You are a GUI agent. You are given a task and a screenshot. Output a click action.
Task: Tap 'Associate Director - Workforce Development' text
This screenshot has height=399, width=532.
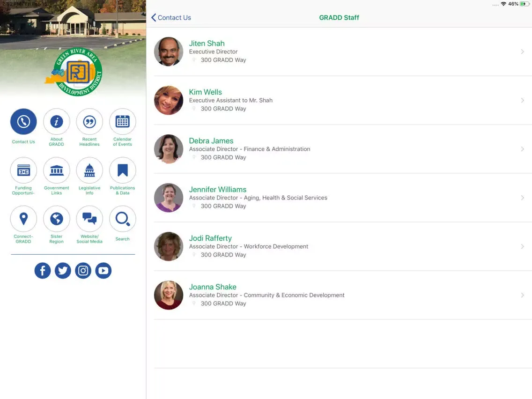[248, 246]
